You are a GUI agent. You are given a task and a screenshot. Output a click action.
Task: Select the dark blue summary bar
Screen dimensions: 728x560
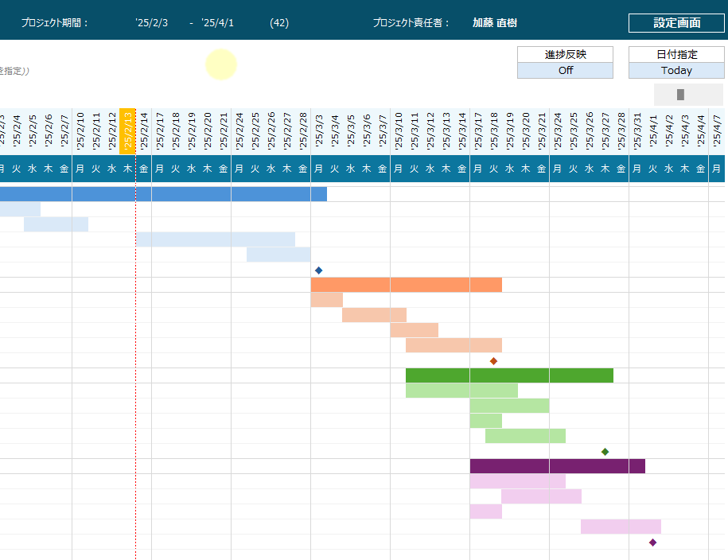[163, 194]
